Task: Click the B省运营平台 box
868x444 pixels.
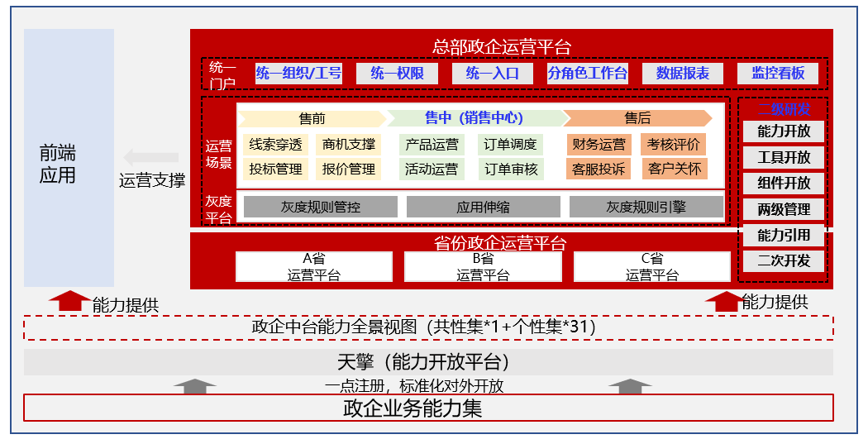Action: [483, 267]
